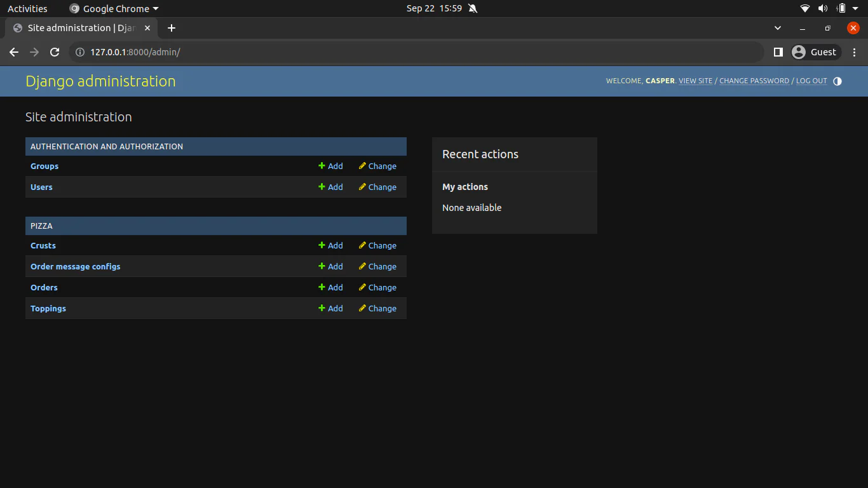Open the Users model link
The width and height of the screenshot is (868, 488).
(x=41, y=187)
